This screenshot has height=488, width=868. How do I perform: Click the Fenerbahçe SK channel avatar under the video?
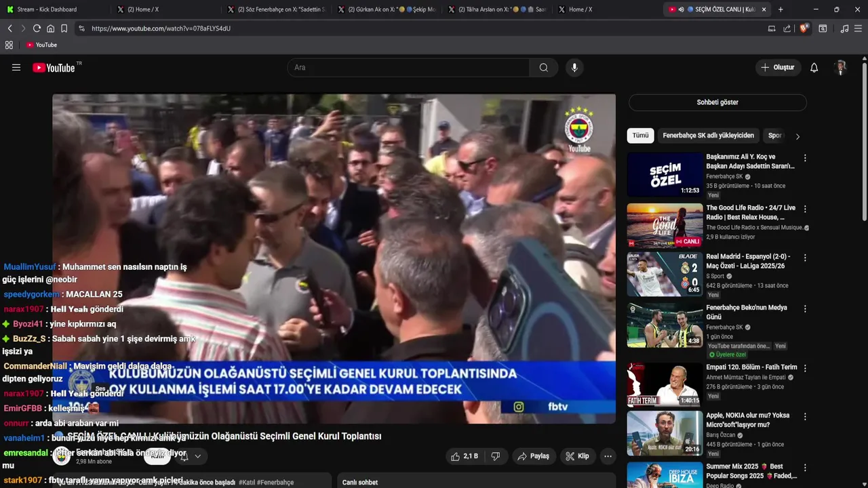click(x=62, y=456)
